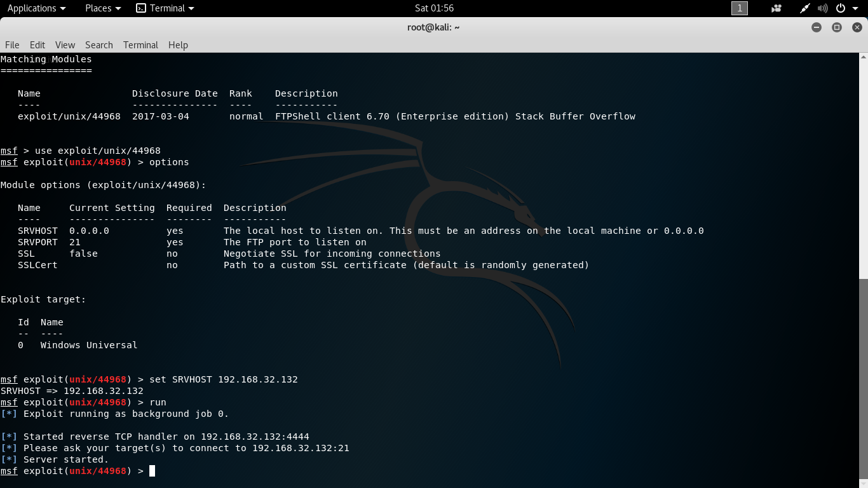868x488 pixels.
Task: Click the 'use exploit/unix/44968' command line
Action: [98, 151]
